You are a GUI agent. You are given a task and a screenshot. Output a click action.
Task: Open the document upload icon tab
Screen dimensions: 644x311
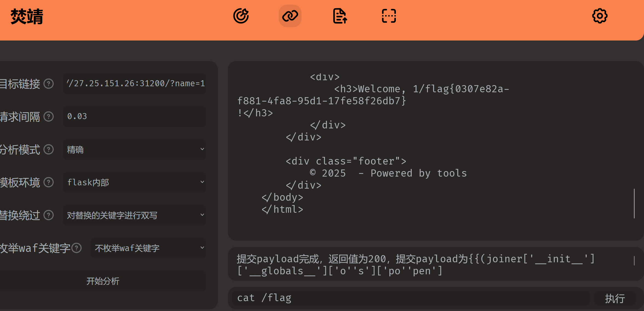pyautogui.click(x=340, y=16)
